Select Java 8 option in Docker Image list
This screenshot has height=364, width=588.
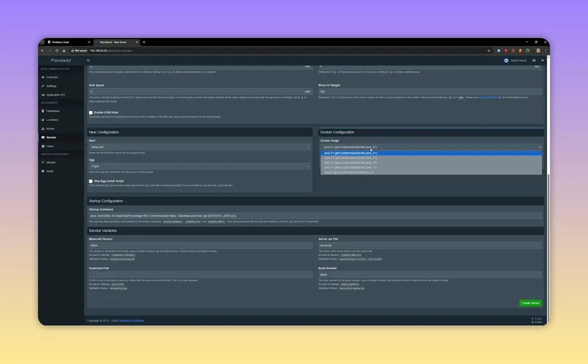coord(431,172)
